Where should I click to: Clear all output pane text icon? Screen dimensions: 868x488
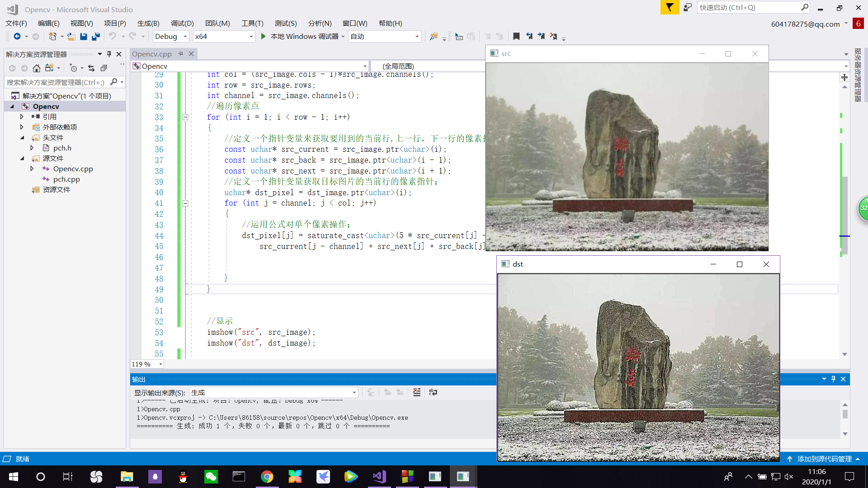pos(417,392)
